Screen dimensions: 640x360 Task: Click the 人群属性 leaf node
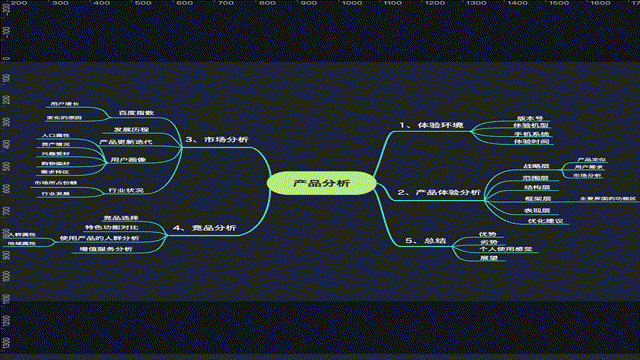(22, 235)
